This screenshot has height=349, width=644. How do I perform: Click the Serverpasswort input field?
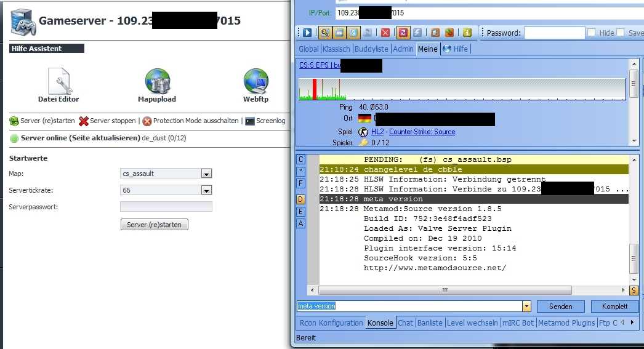166,207
